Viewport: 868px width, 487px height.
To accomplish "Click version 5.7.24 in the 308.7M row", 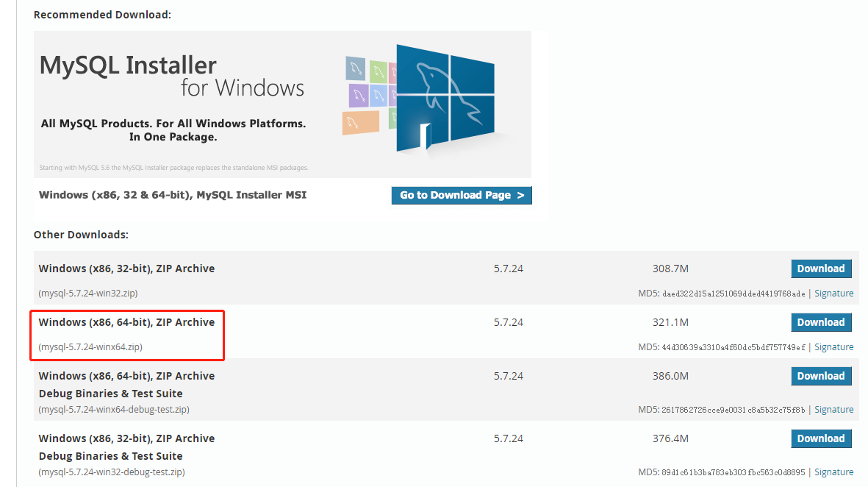I will [x=508, y=269].
